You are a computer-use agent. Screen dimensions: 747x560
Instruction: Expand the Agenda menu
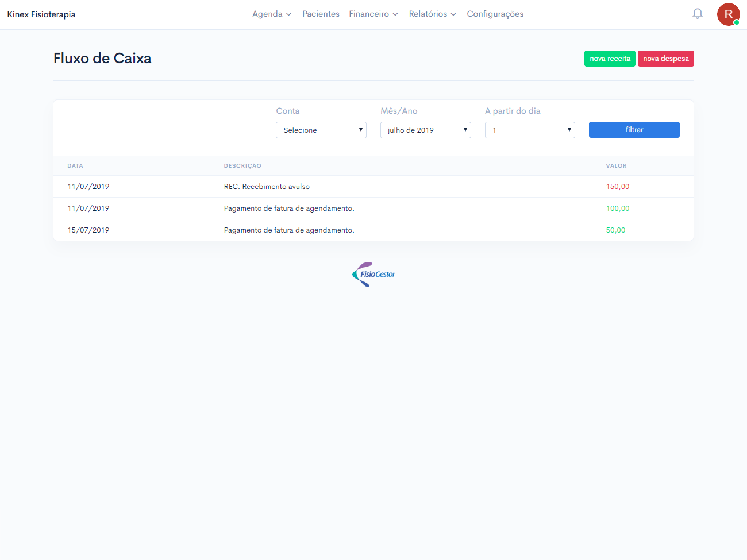click(272, 14)
